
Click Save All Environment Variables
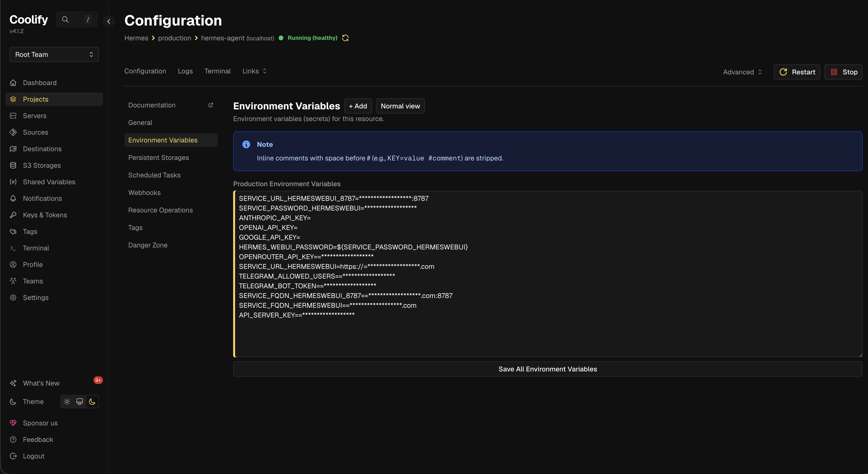[x=548, y=369]
